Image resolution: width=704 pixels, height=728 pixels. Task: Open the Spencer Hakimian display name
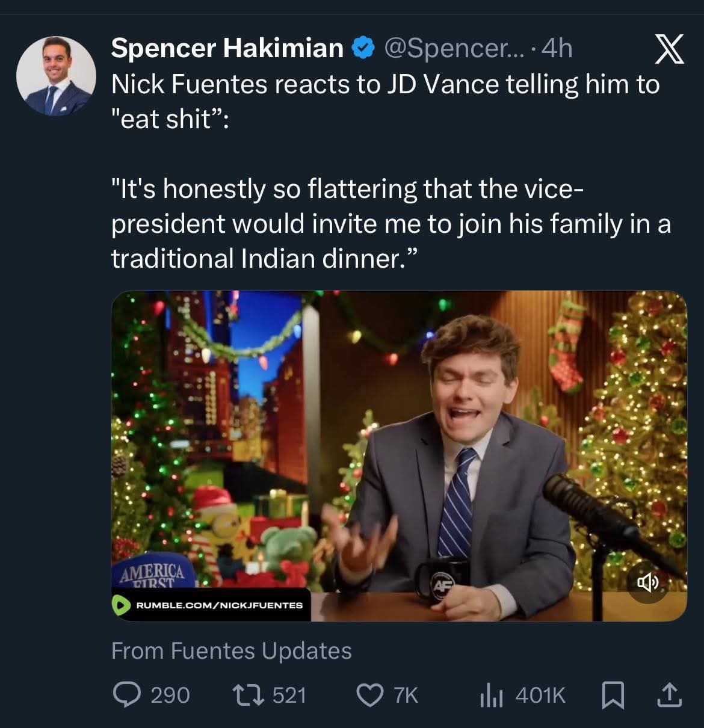click(x=227, y=48)
